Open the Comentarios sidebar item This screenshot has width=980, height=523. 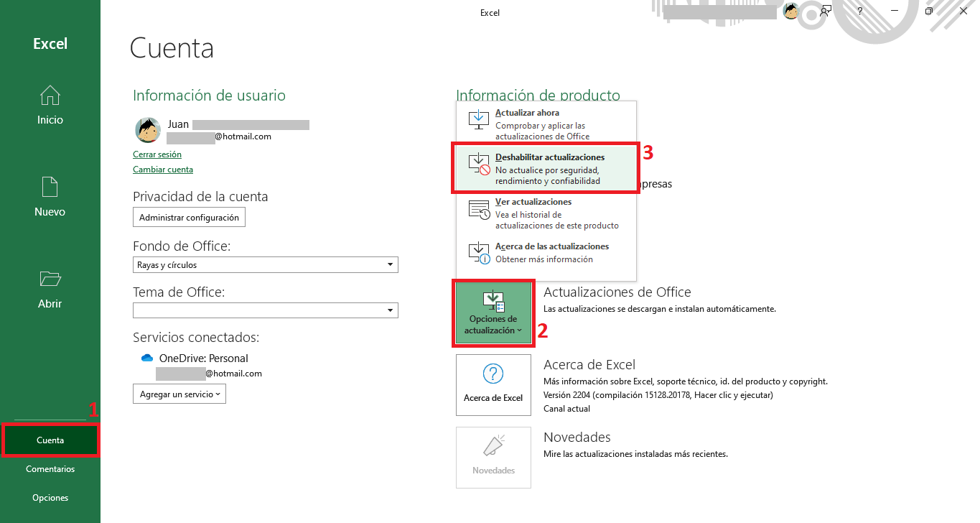pyautogui.click(x=50, y=469)
